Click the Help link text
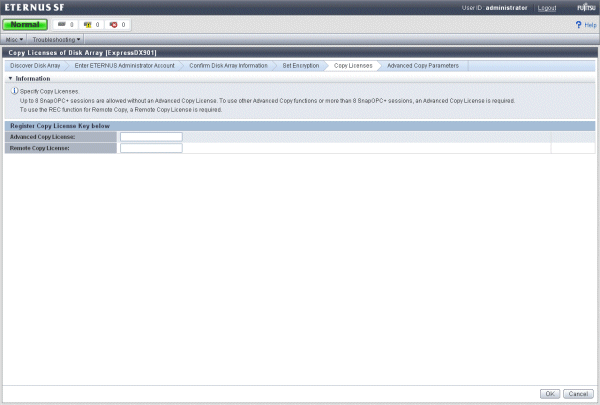This screenshot has height=405, width=600. [590, 25]
